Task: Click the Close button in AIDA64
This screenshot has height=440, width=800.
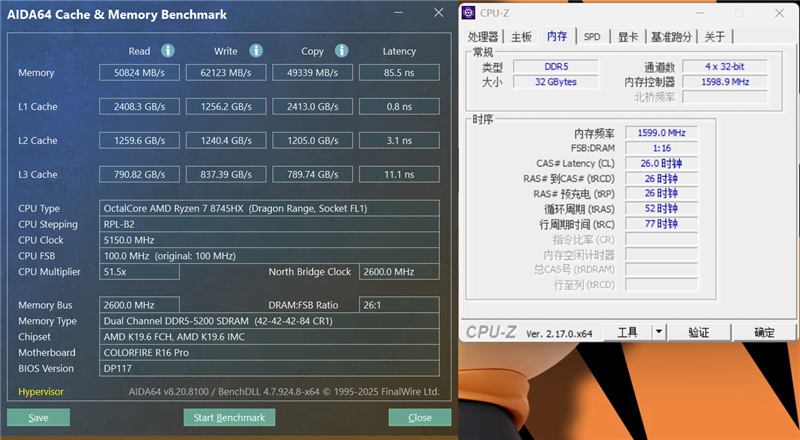Action: (419, 418)
